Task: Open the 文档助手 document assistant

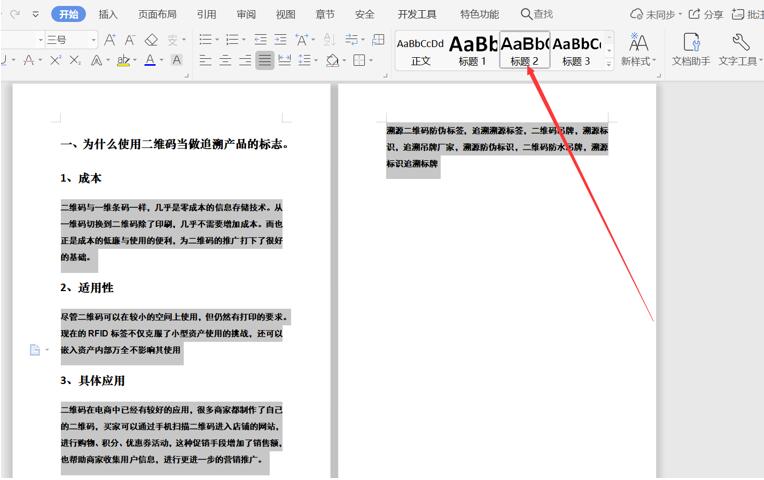Action: click(691, 49)
